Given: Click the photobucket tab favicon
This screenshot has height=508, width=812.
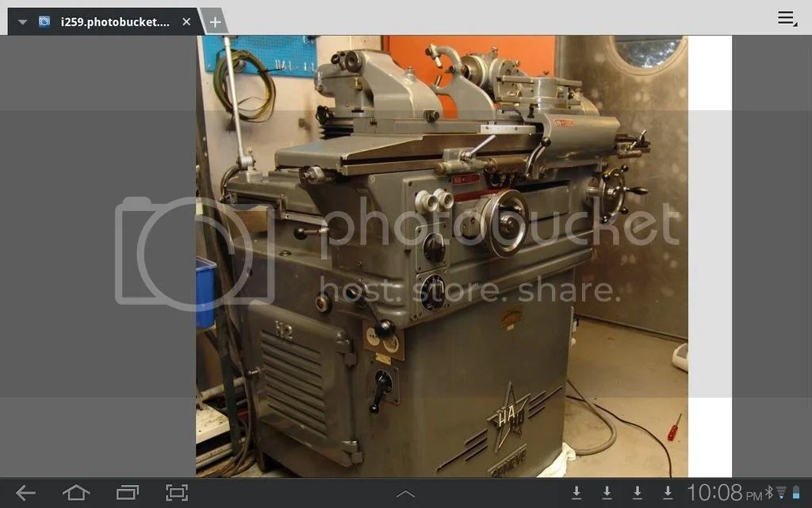Looking at the screenshot, I should tap(44, 21).
